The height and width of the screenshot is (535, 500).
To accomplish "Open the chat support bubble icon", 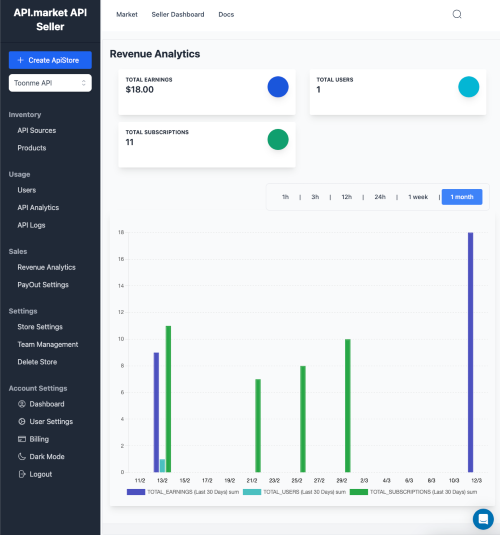I will pos(483,519).
